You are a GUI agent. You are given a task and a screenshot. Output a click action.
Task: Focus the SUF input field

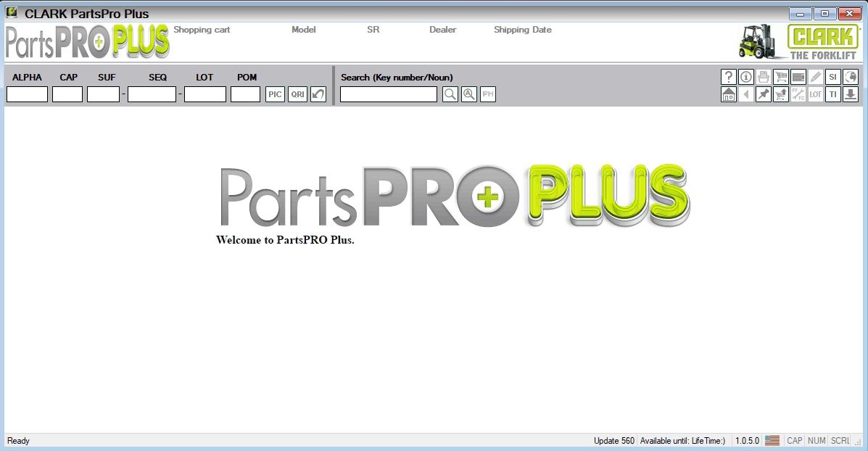pyautogui.click(x=103, y=94)
